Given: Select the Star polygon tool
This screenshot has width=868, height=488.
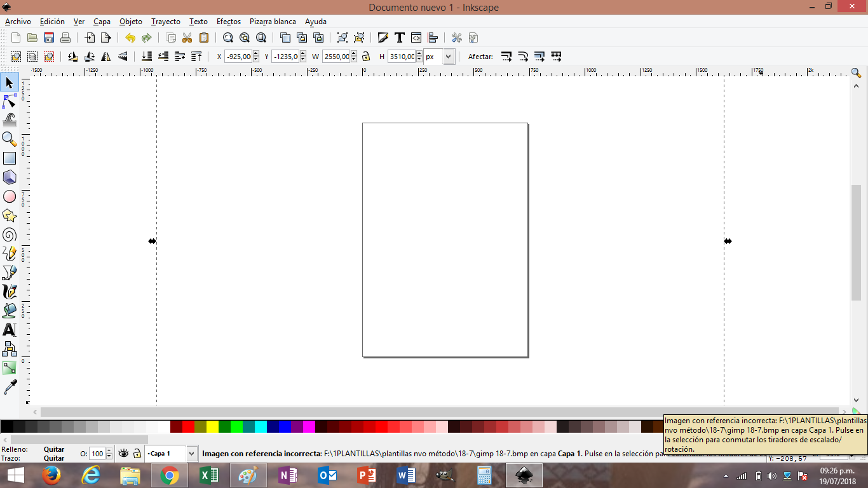Looking at the screenshot, I should pyautogui.click(x=10, y=215).
